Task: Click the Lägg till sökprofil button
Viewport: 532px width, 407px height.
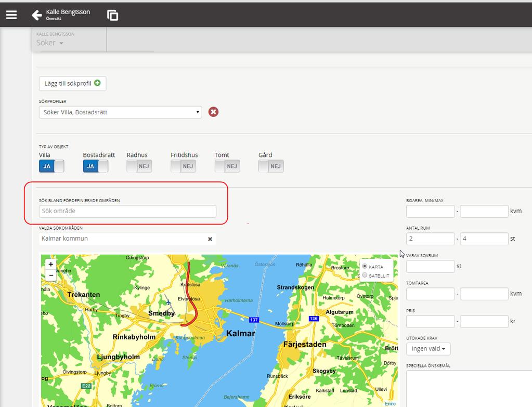Action: (x=73, y=84)
